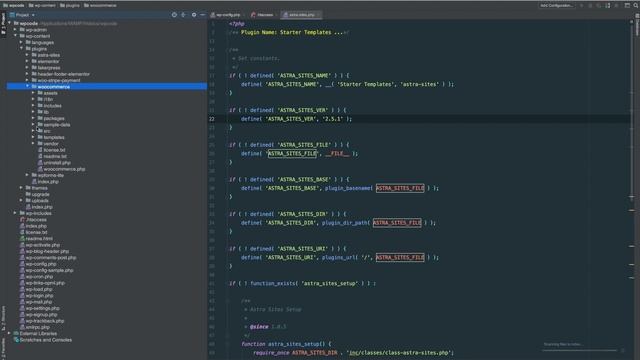The width and height of the screenshot is (640, 360).
Task: Select the uploads folder in tree
Action: click(x=40, y=200)
